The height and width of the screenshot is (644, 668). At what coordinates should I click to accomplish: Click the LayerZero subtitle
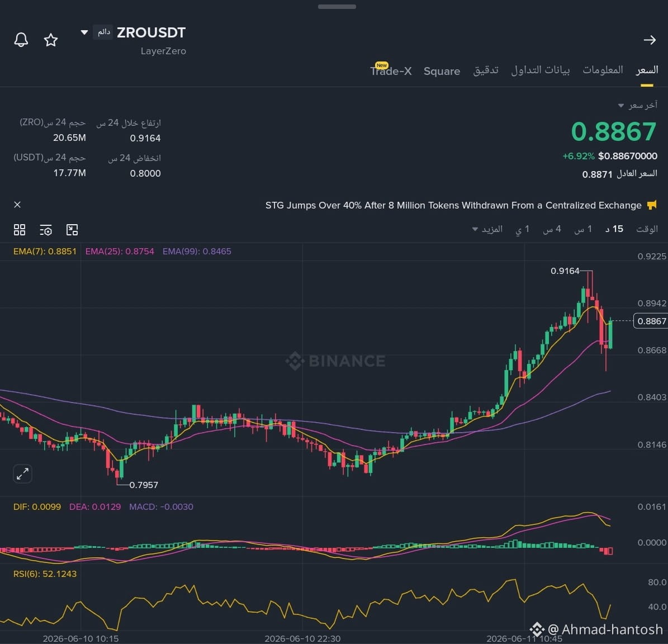point(163,51)
